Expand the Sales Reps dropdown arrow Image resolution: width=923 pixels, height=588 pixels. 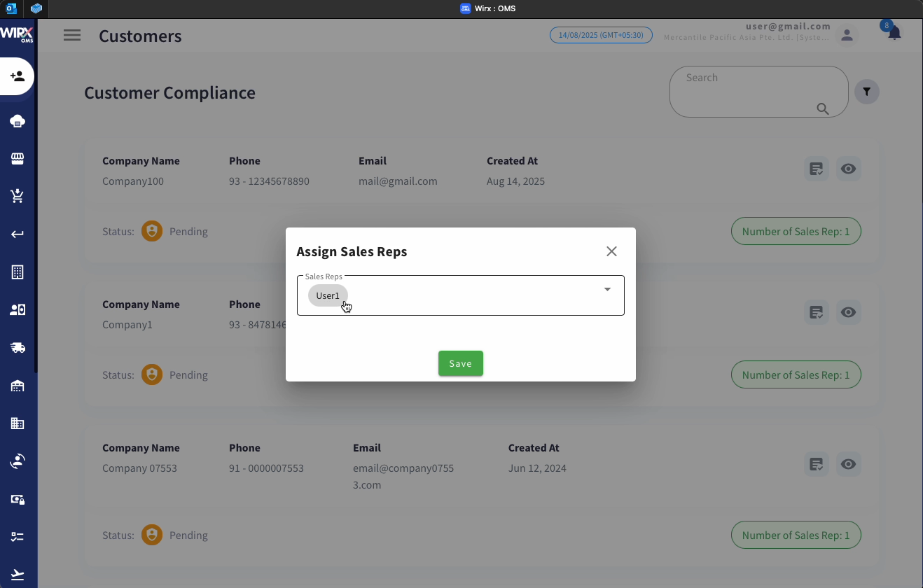coord(606,289)
